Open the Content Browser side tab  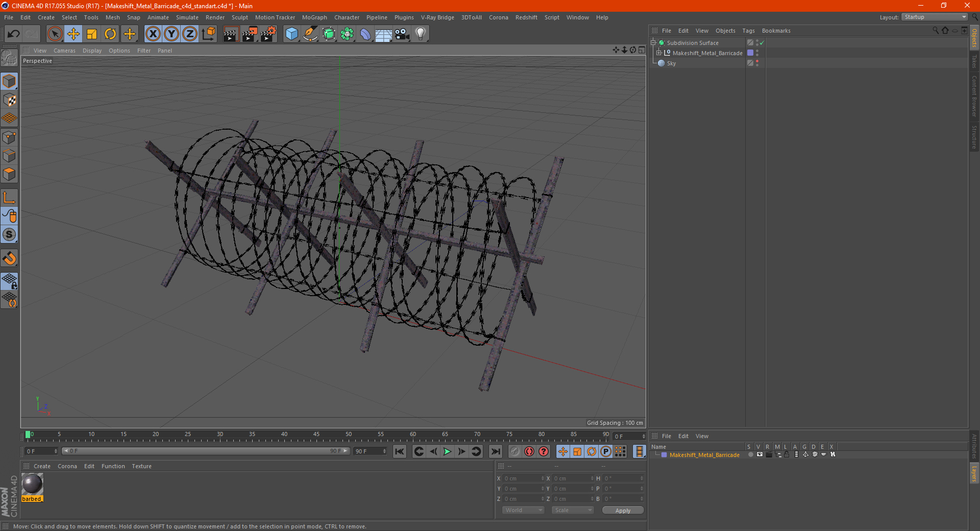click(x=974, y=96)
